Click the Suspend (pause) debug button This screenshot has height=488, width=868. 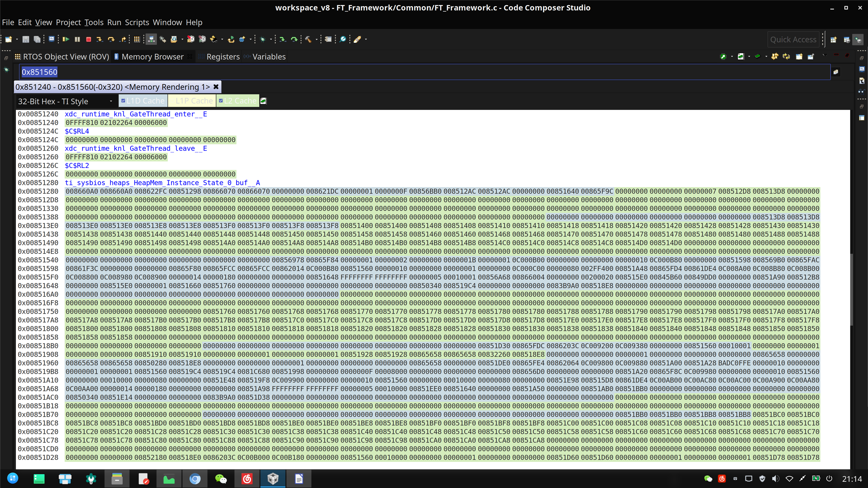[x=77, y=39]
